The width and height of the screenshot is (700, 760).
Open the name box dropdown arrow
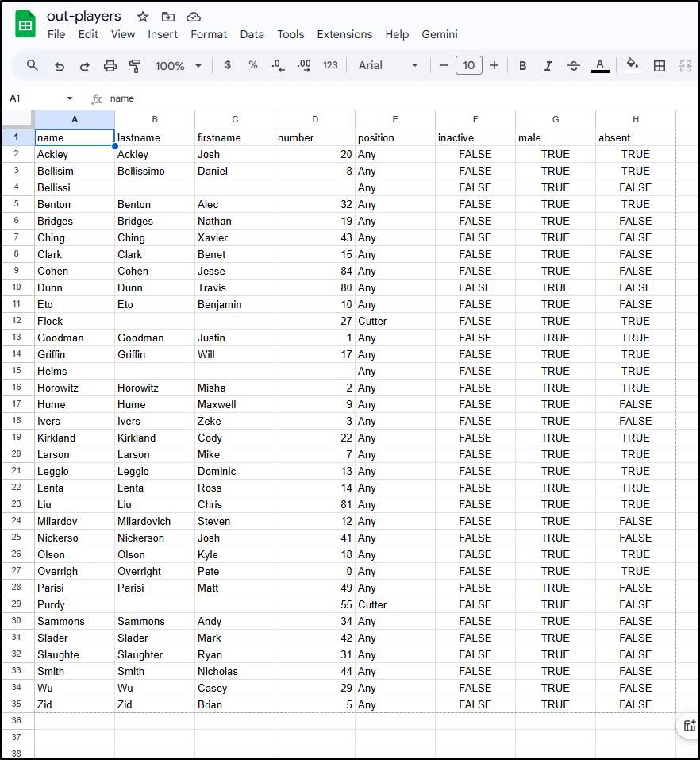click(70, 98)
